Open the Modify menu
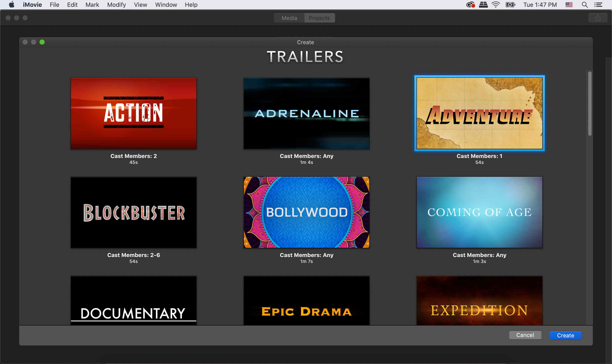 (x=116, y=5)
